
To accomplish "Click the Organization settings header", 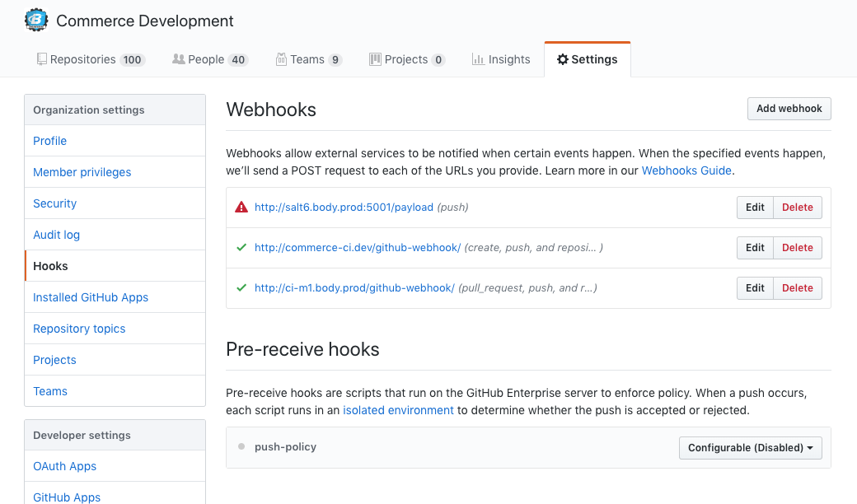I will pyautogui.click(x=115, y=110).
